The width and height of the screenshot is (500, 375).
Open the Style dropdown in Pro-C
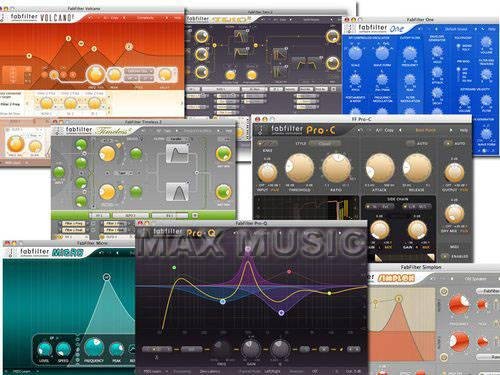click(324, 144)
